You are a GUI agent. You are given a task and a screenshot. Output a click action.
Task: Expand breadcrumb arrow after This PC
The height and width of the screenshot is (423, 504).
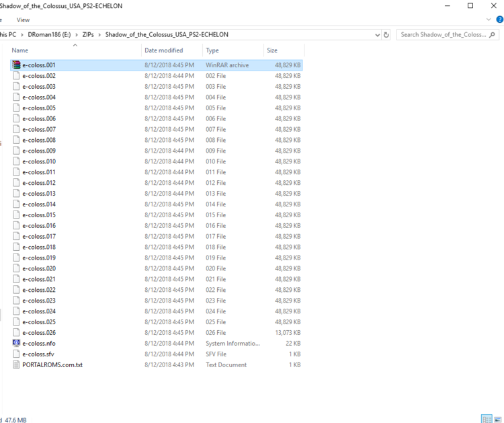pos(22,35)
